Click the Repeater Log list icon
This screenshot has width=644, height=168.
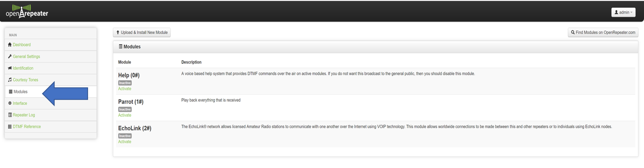click(x=10, y=115)
